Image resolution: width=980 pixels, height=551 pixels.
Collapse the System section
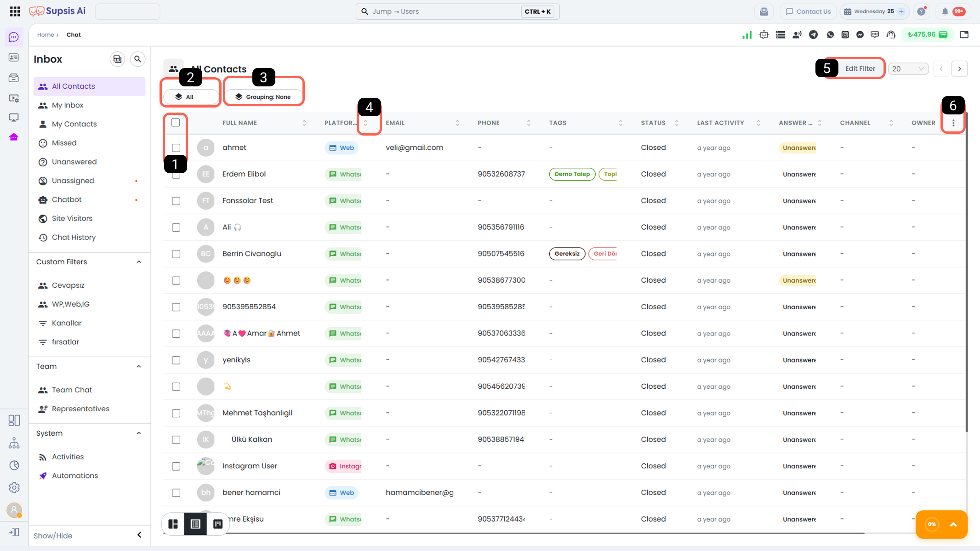pos(139,433)
